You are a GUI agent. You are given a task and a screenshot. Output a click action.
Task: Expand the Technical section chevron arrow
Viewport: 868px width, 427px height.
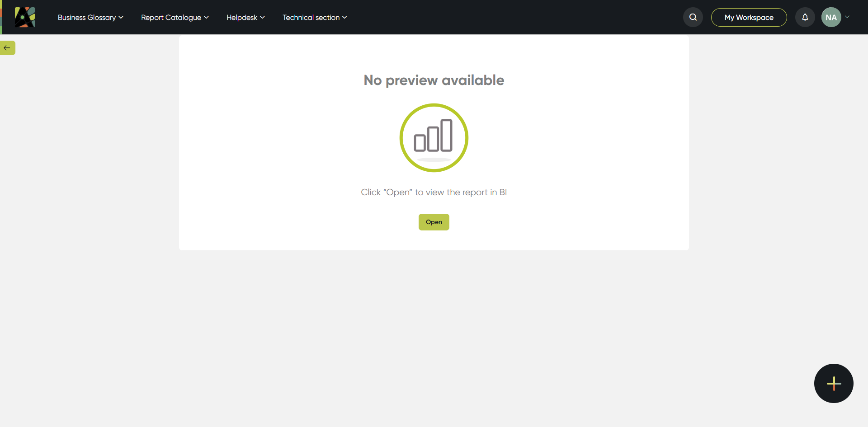[x=344, y=18]
